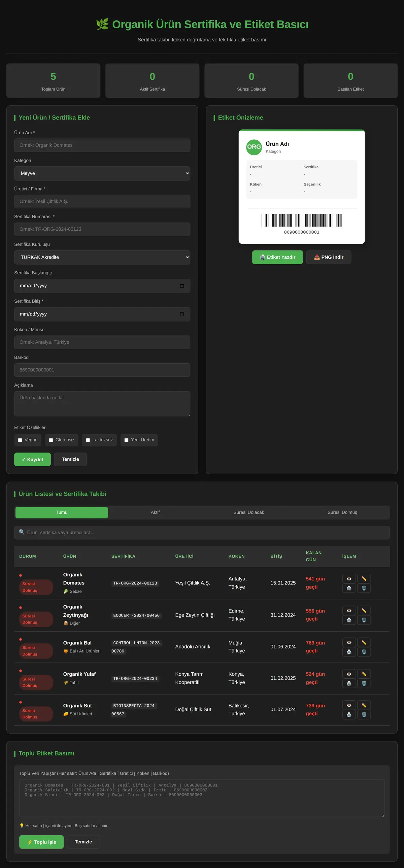Run bulk processing with Toplu İşle
This screenshot has height=868, width=404.
point(41,842)
